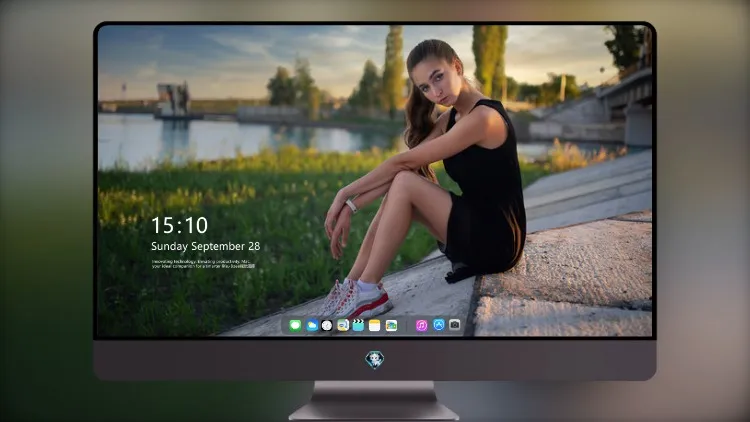Click the 15:10 clock widget

[x=179, y=225]
